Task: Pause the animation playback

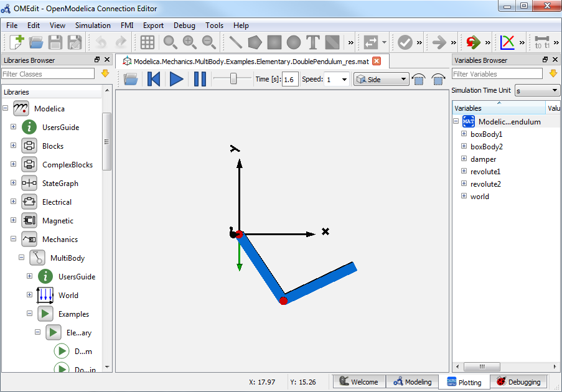Action: [x=200, y=79]
